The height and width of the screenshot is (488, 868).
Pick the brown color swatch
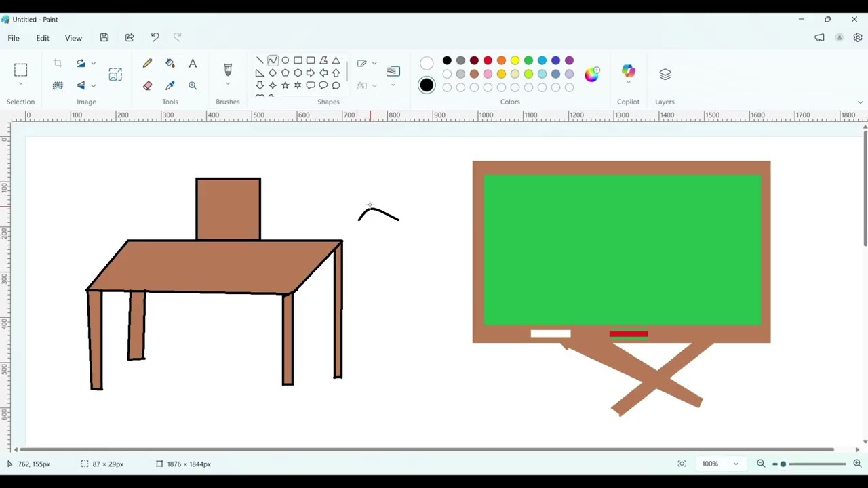(x=474, y=74)
